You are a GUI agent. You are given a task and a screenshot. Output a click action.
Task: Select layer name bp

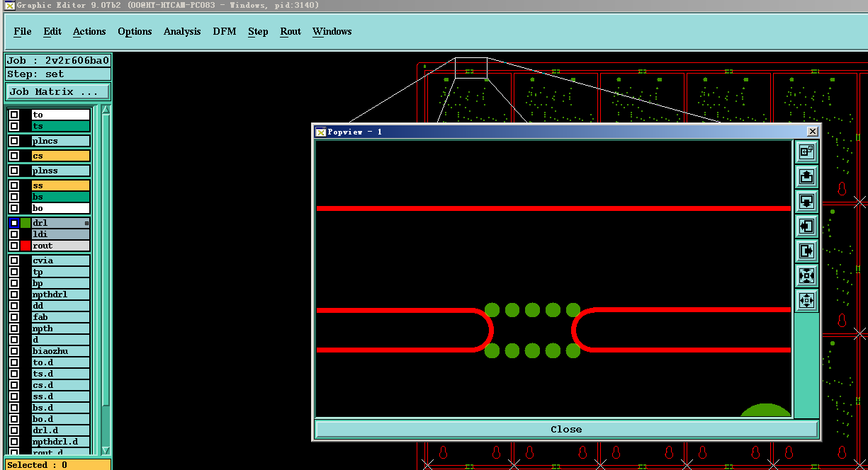point(61,283)
